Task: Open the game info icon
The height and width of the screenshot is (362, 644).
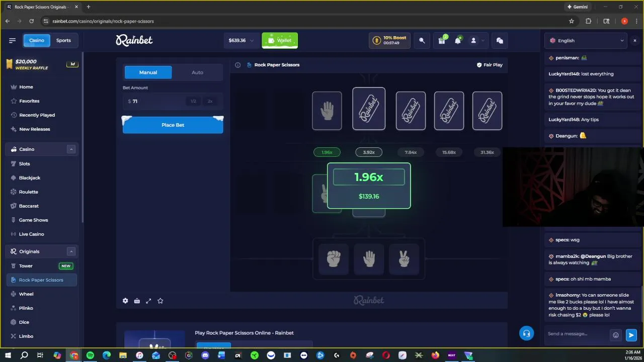Action: point(238,65)
